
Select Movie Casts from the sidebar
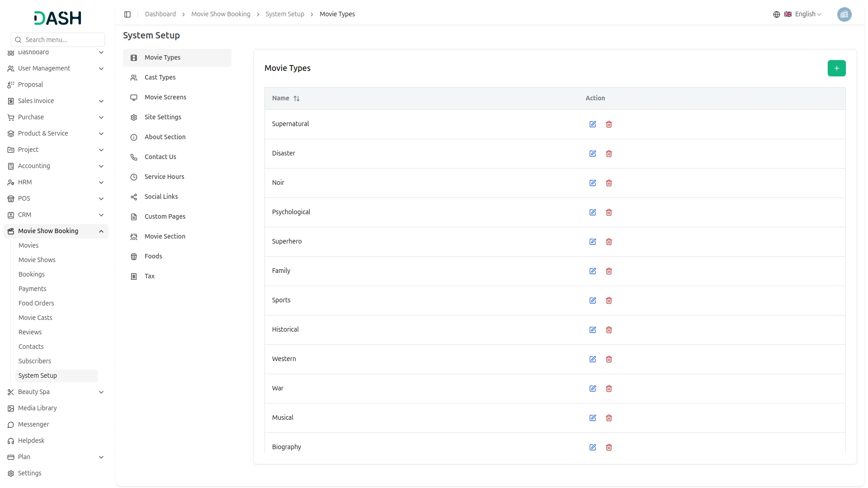(x=35, y=318)
